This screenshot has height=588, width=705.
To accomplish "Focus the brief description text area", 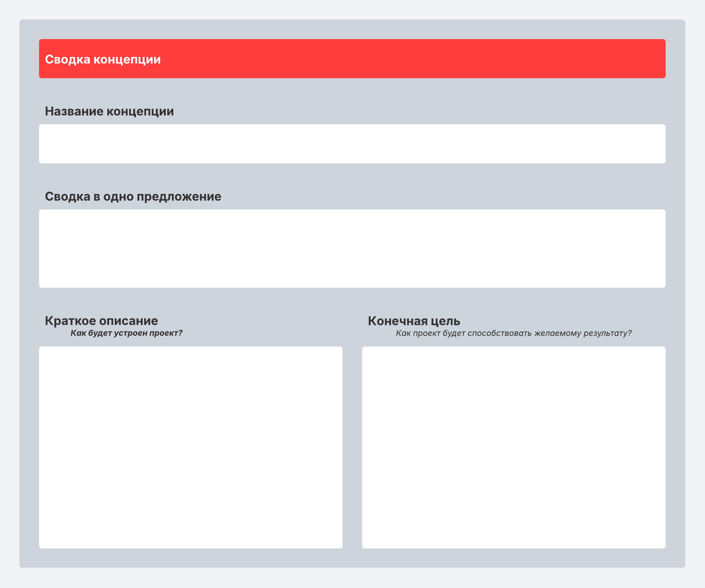I will pyautogui.click(x=191, y=447).
